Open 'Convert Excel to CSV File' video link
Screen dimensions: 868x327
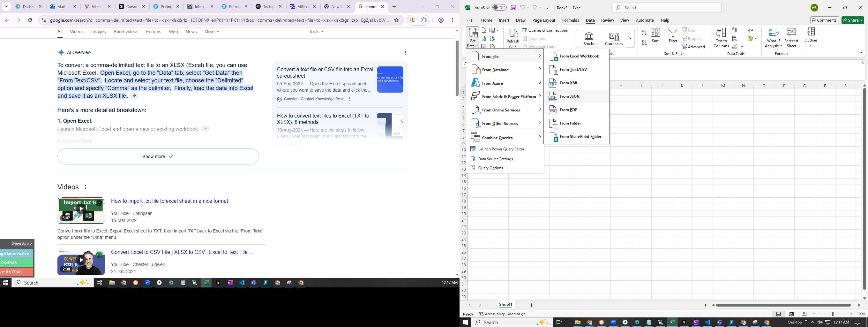point(182,252)
